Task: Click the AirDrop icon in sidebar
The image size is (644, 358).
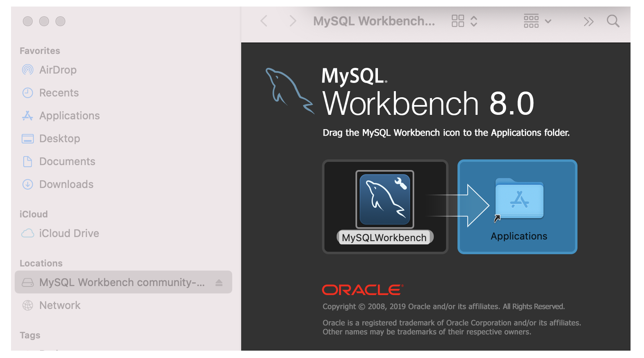Action: 28,70
